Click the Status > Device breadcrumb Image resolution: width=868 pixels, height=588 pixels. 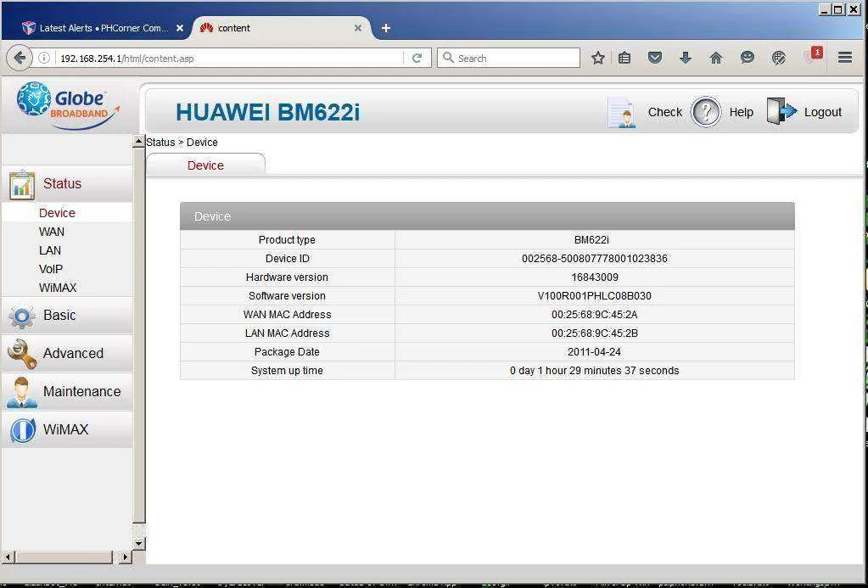182,143
